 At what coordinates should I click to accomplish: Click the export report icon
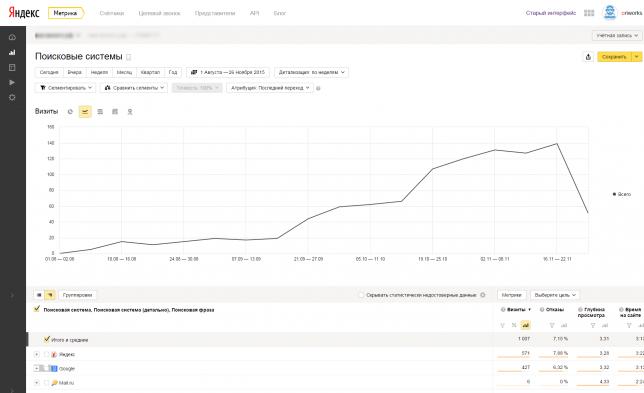[588, 57]
